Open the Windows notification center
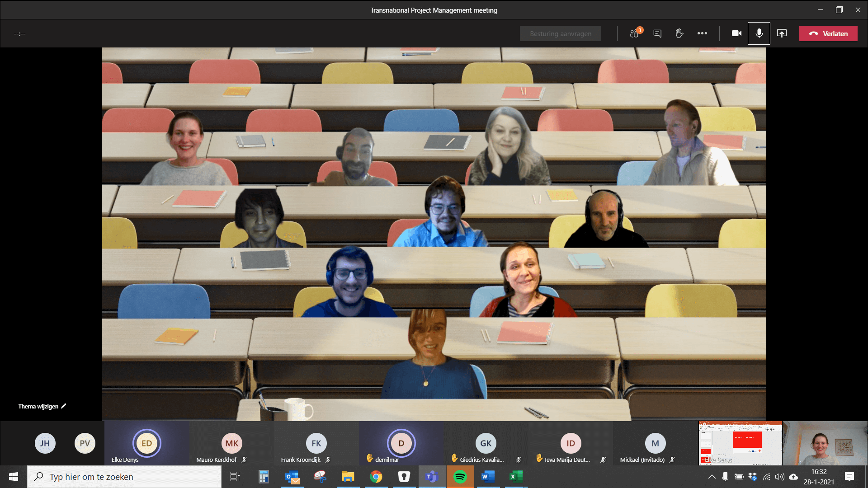This screenshot has width=868, height=488. tap(849, 477)
